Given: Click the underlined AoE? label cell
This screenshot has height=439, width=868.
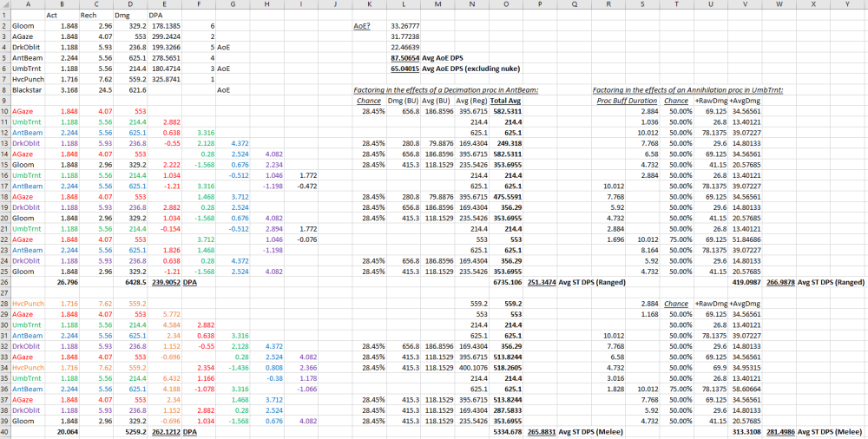Looking at the screenshot, I should [x=362, y=26].
